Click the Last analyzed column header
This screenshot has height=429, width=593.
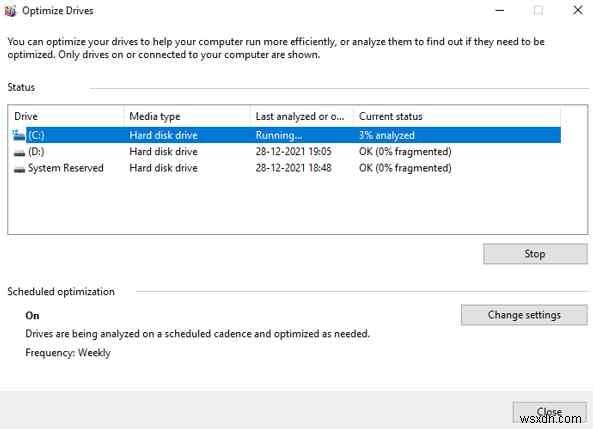tap(301, 116)
